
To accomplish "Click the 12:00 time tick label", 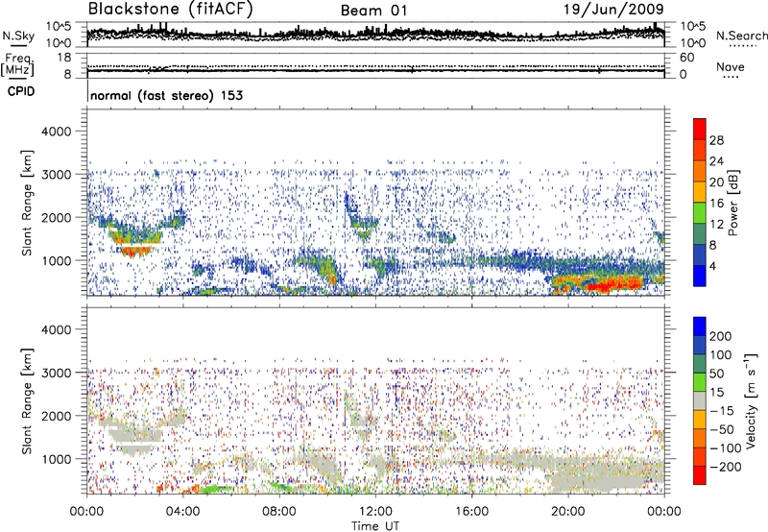I will coord(375,512).
